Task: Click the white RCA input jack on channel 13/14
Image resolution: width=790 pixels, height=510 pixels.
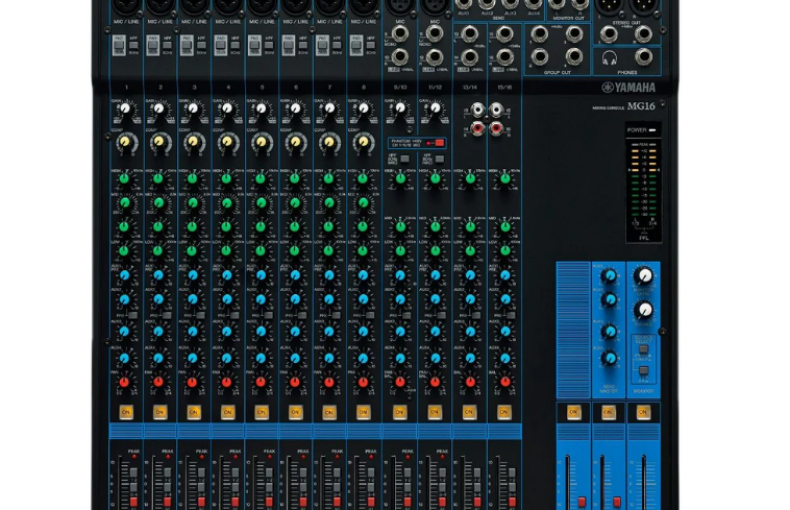Action: coord(478,109)
